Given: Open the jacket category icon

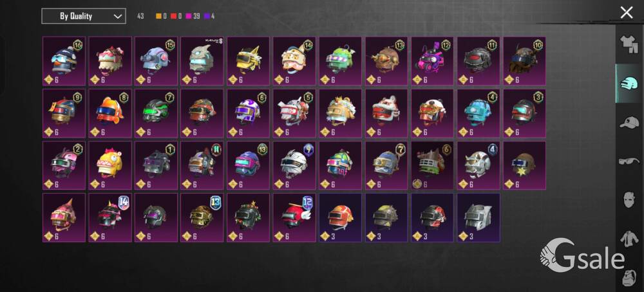Looking at the screenshot, I should coord(629,239).
